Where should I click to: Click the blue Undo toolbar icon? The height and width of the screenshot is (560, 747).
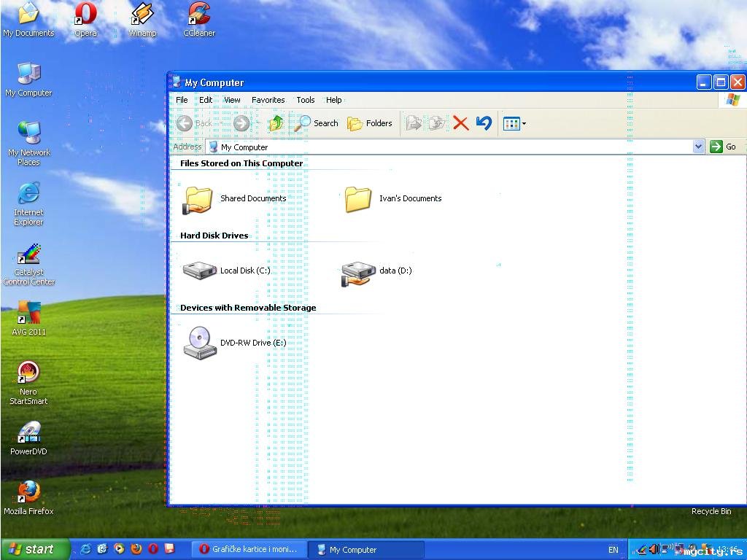click(484, 123)
